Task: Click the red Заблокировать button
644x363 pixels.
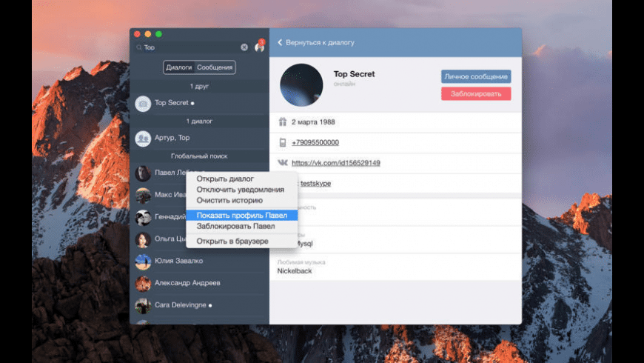Action: (476, 94)
